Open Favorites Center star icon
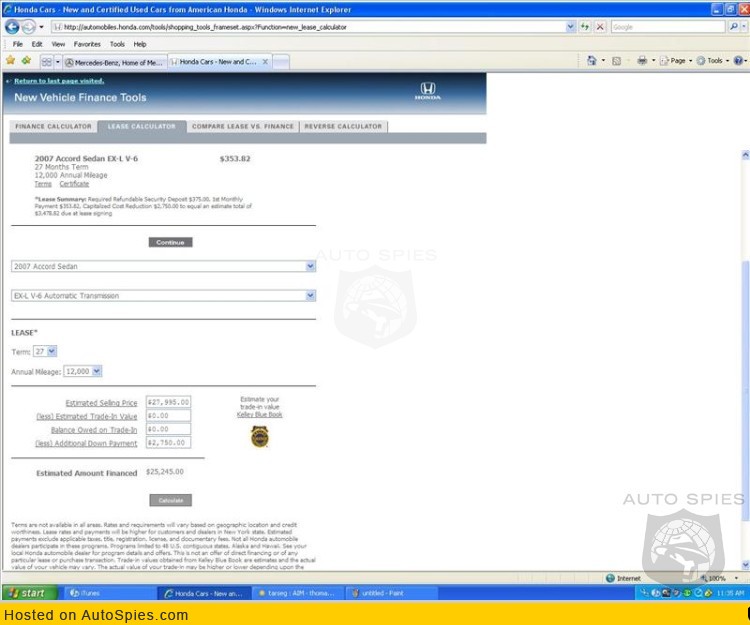This screenshot has width=750, height=625. coord(11,60)
